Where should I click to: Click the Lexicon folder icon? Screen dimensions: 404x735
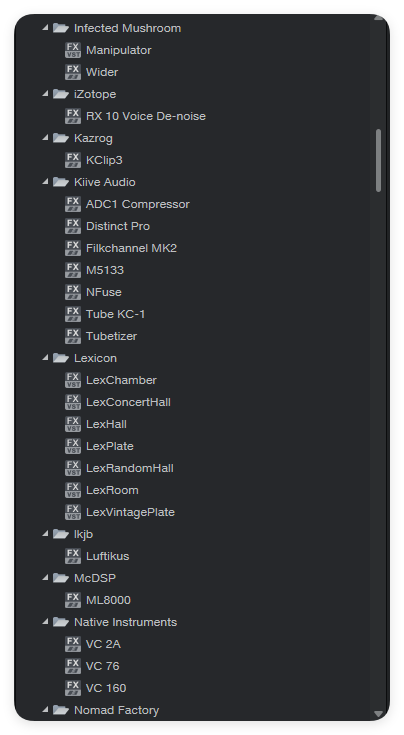[x=61, y=358]
